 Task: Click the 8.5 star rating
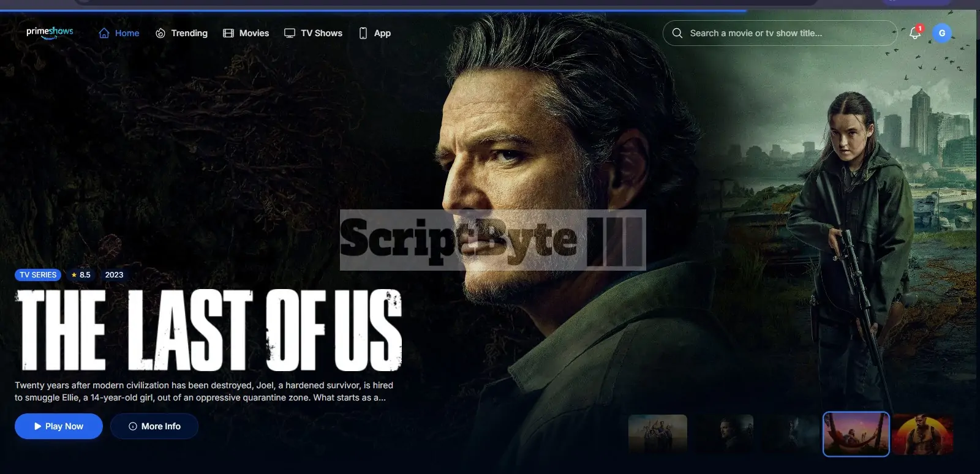pyautogui.click(x=81, y=275)
